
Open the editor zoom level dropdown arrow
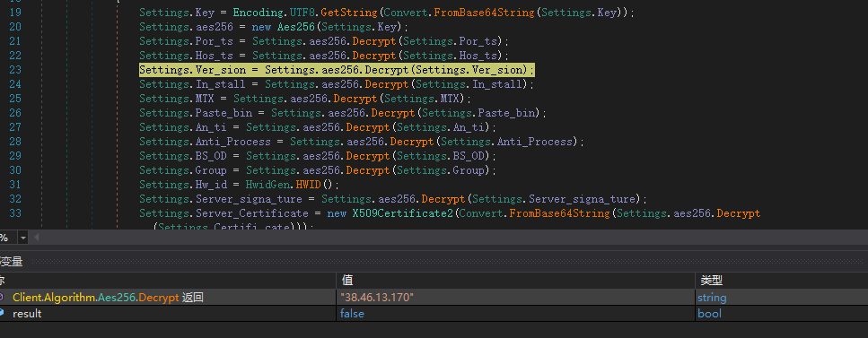pyautogui.click(x=22, y=238)
